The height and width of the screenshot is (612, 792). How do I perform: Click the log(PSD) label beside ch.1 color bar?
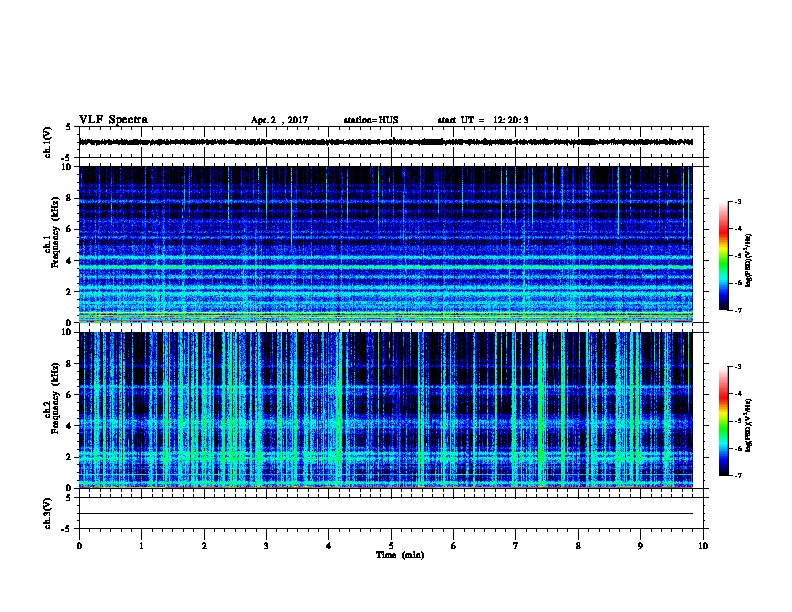(748, 261)
